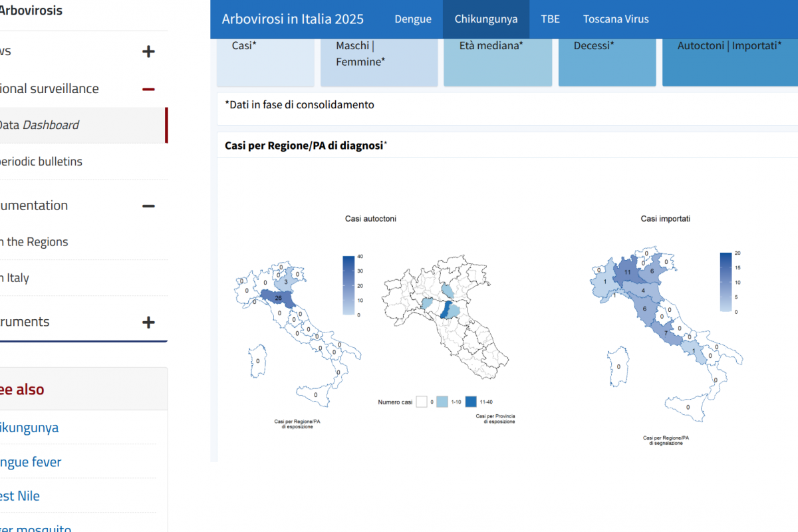Click the 1-10 light blue legend swatch

[442, 402]
